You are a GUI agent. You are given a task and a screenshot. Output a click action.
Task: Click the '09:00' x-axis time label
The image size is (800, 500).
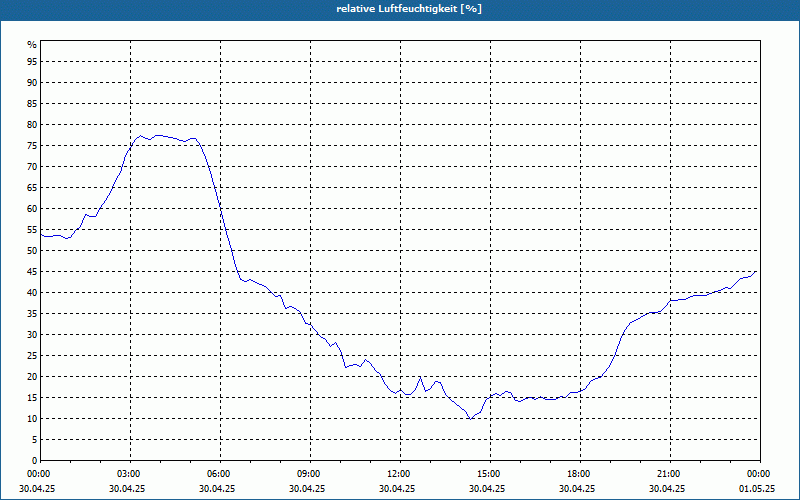point(310,474)
